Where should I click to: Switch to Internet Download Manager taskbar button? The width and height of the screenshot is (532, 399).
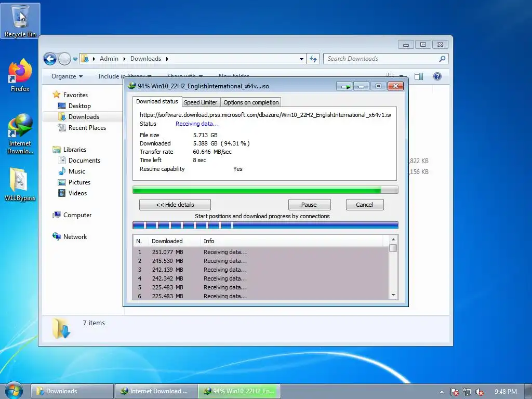tap(156, 391)
